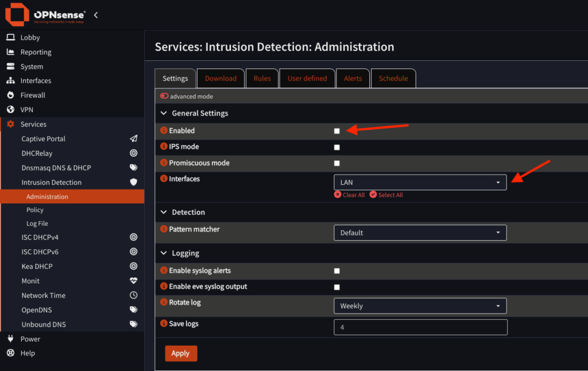Open Captive Portal in sidebar
Image resolution: width=588 pixels, height=371 pixels.
pos(44,138)
